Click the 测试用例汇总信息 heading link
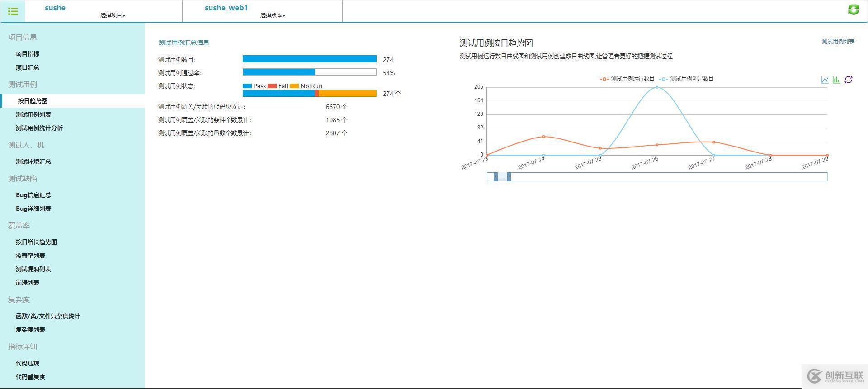Viewport: 868px width, 389px height. (x=184, y=43)
